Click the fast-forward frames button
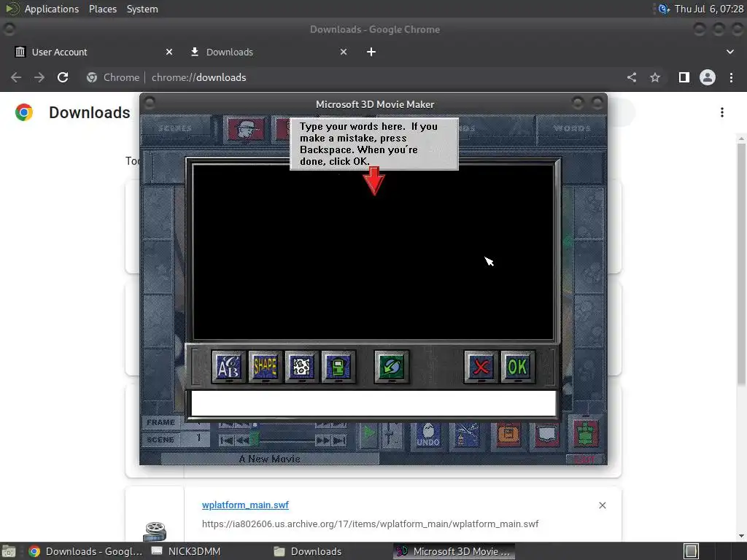The height and width of the screenshot is (560, 747). click(323, 440)
